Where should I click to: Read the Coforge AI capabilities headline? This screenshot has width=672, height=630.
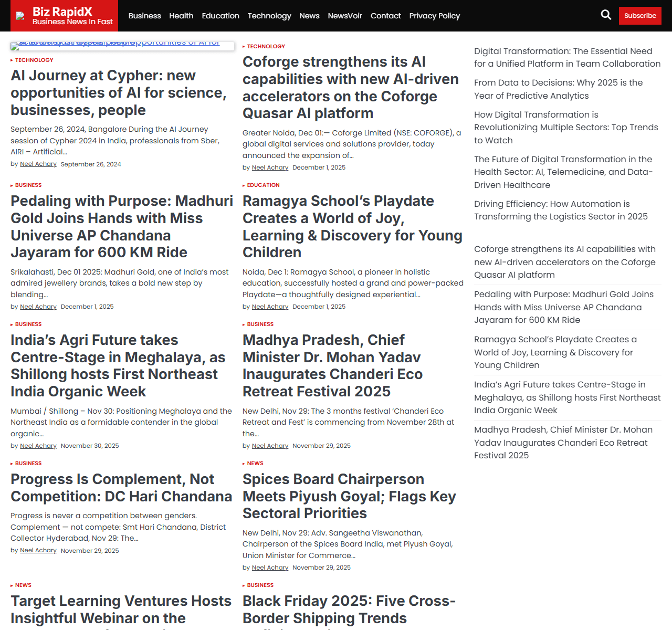[350, 88]
